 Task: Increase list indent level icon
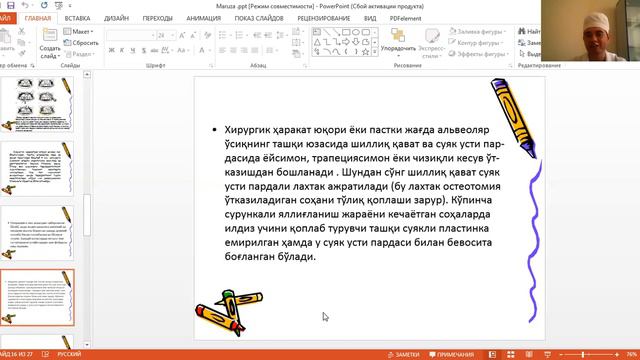pos(268,36)
